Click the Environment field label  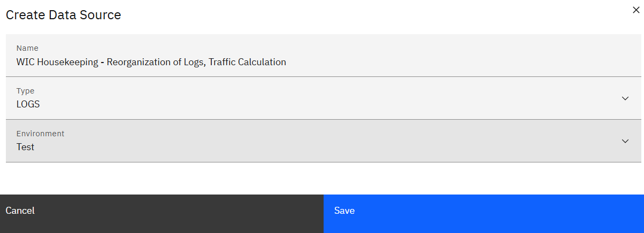pyautogui.click(x=40, y=134)
